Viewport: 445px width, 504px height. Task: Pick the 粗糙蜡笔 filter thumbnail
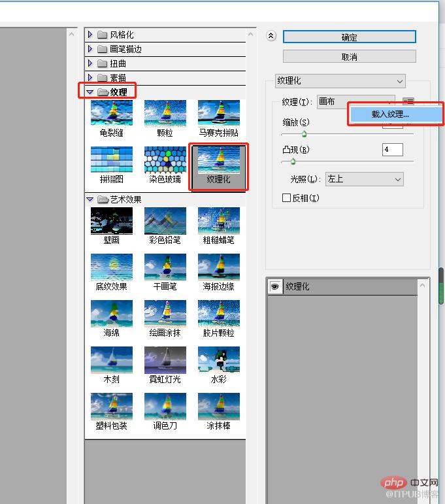(x=219, y=220)
